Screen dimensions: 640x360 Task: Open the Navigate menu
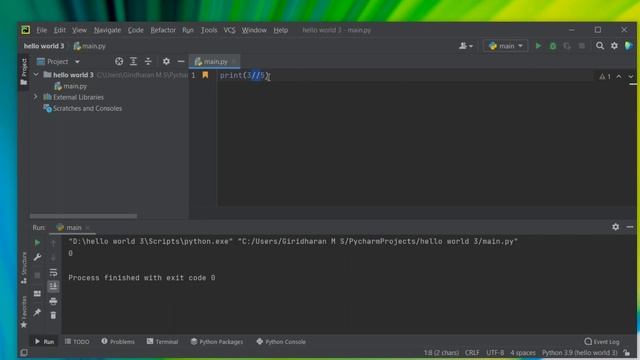(x=107, y=30)
